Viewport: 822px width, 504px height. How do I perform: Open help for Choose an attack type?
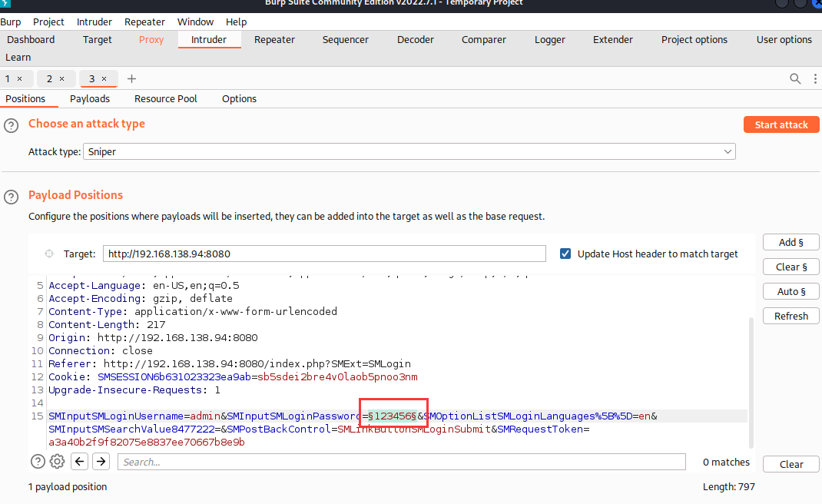click(11, 126)
